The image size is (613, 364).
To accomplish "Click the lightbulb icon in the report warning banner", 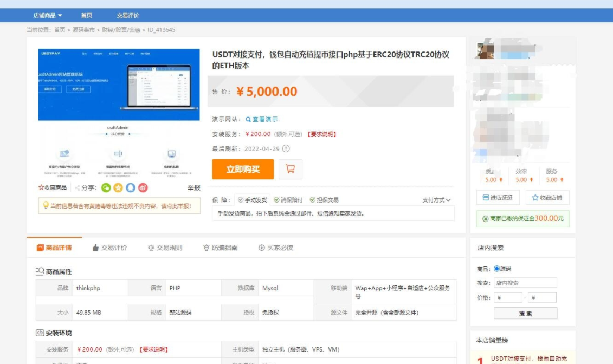I will click(46, 205).
